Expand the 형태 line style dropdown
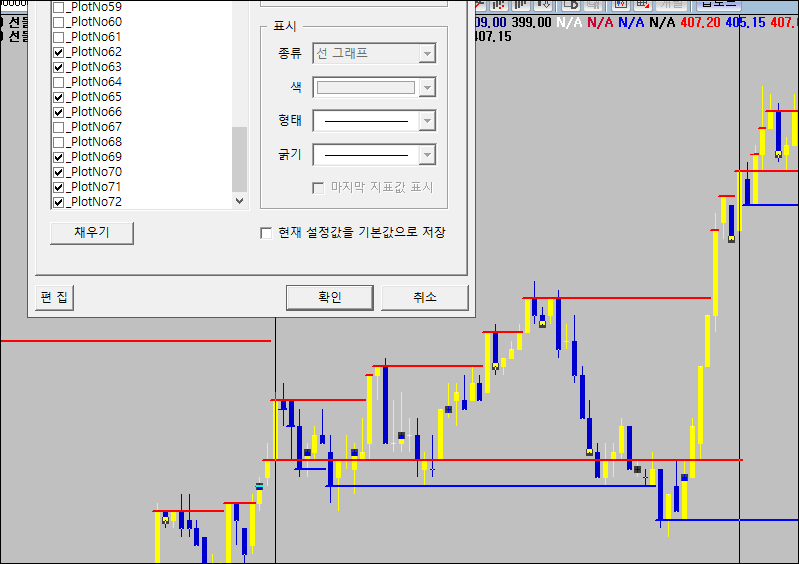 (427, 121)
